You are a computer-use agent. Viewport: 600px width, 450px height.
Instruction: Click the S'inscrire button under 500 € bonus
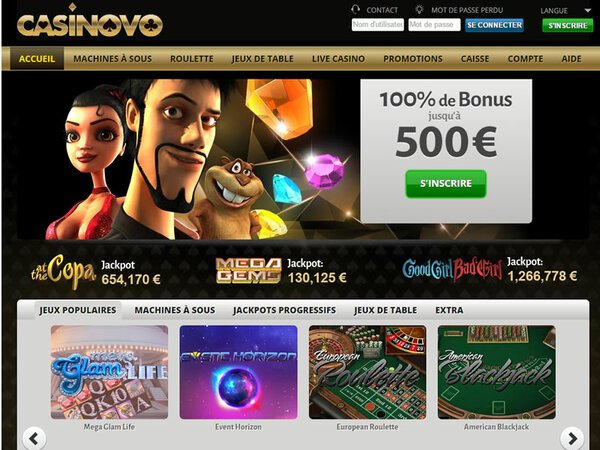click(x=446, y=184)
